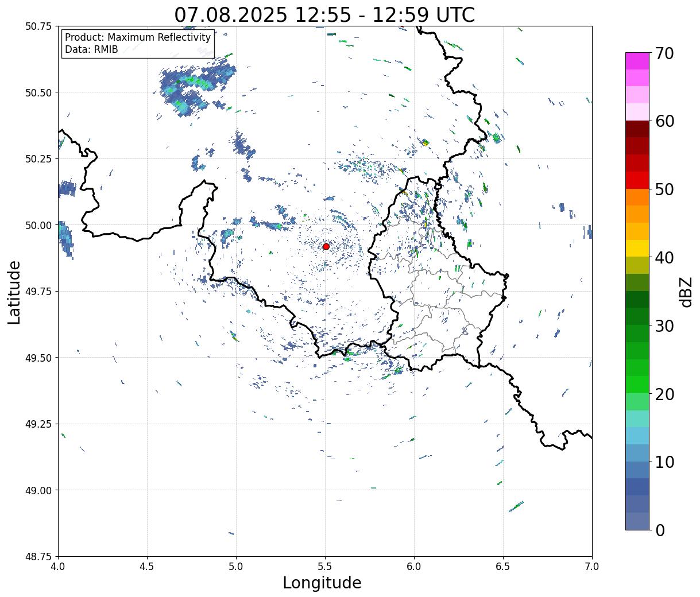700x597 pixels.
Task: Click the red radar location marker
Action: pyautogui.click(x=326, y=246)
